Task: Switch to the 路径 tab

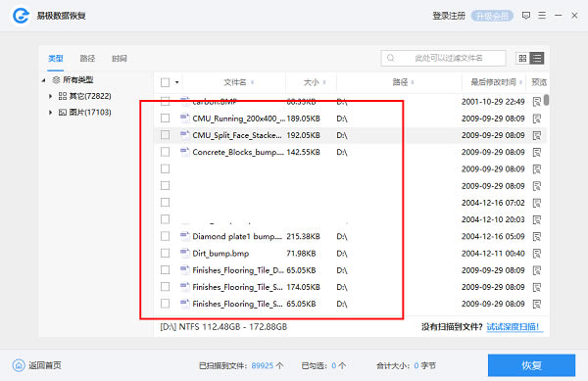Action: point(87,59)
